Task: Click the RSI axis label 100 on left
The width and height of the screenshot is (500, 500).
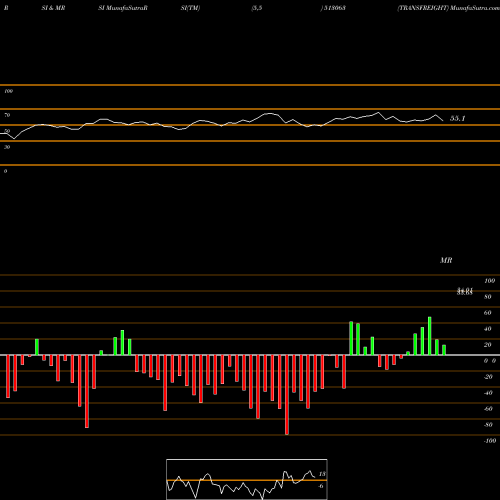Action: [8, 91]
